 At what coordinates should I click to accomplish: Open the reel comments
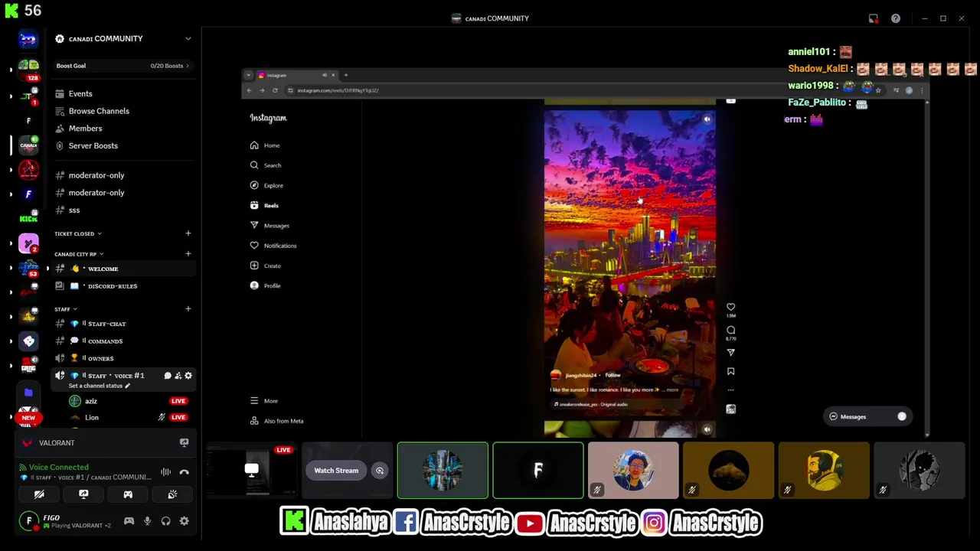pos(730,330)
